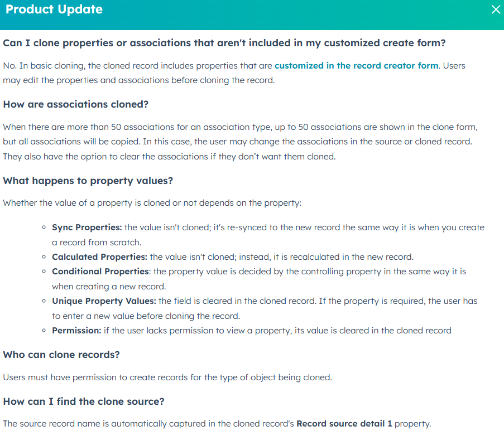Close the Product Update panel

click(x=496, y=10)
